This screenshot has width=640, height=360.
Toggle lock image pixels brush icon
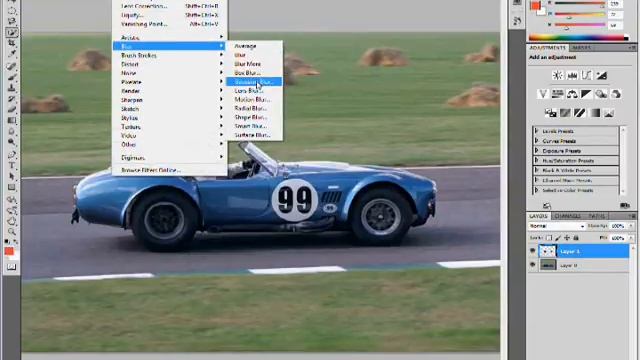pyautogui.click(x=558, y=238)
